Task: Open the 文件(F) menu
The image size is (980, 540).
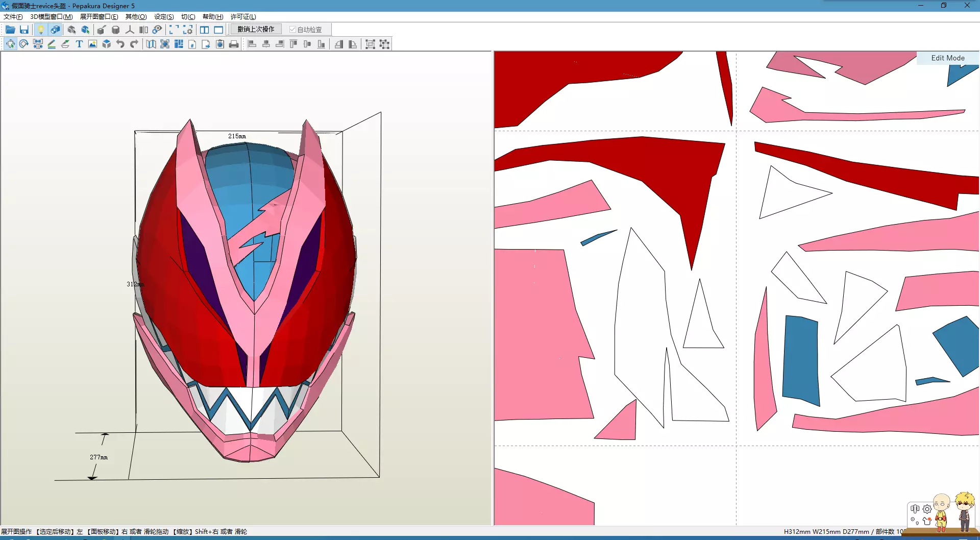Action: pos(13,17)
